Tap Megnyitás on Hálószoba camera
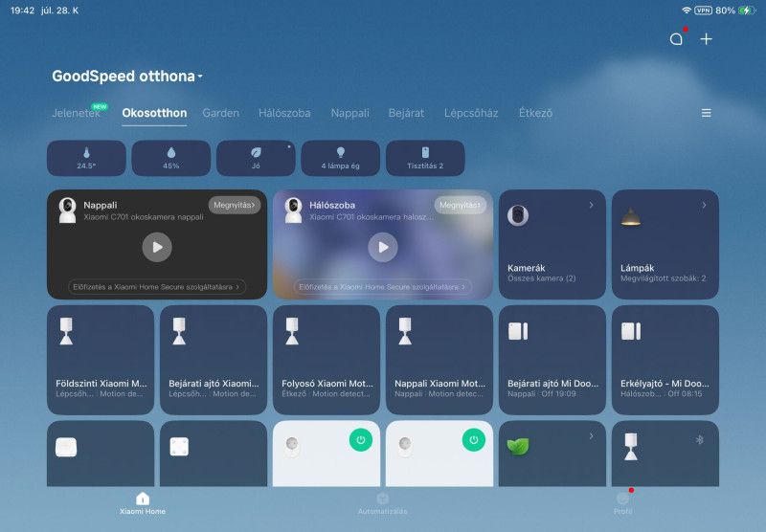Screen dimensions: 766x532 click(461, 205)
